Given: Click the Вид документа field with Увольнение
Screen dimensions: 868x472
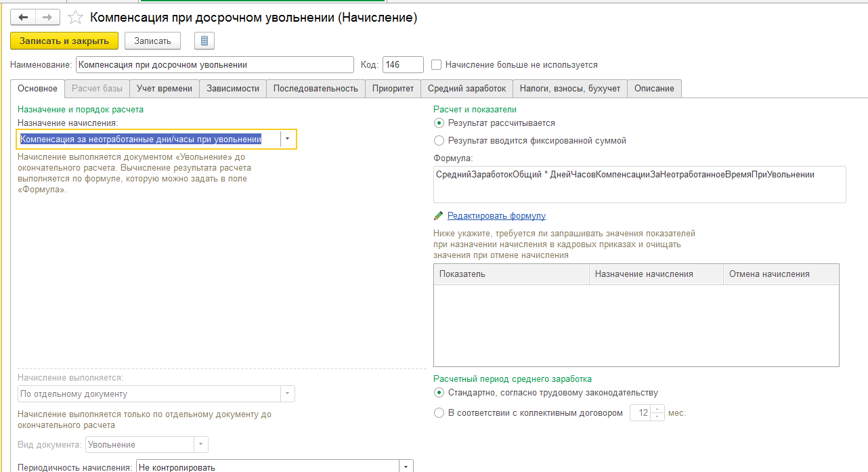Looking at the screenshot, I should (139, 445).
